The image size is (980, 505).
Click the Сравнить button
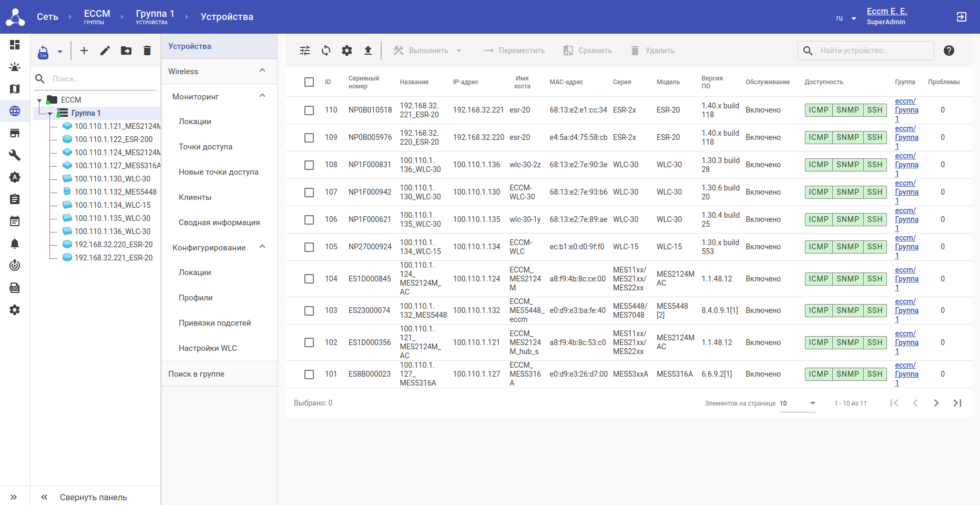(587, 50)
